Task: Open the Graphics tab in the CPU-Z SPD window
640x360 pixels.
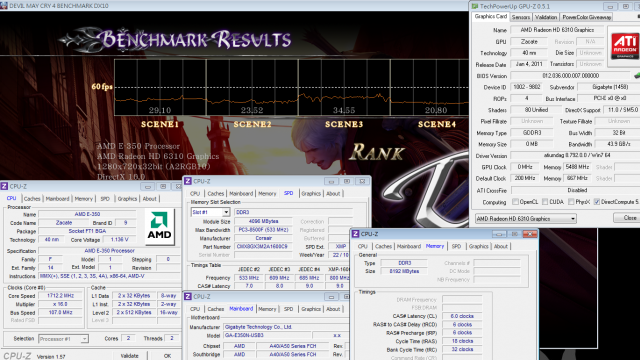Action: [x=311, y=193]
